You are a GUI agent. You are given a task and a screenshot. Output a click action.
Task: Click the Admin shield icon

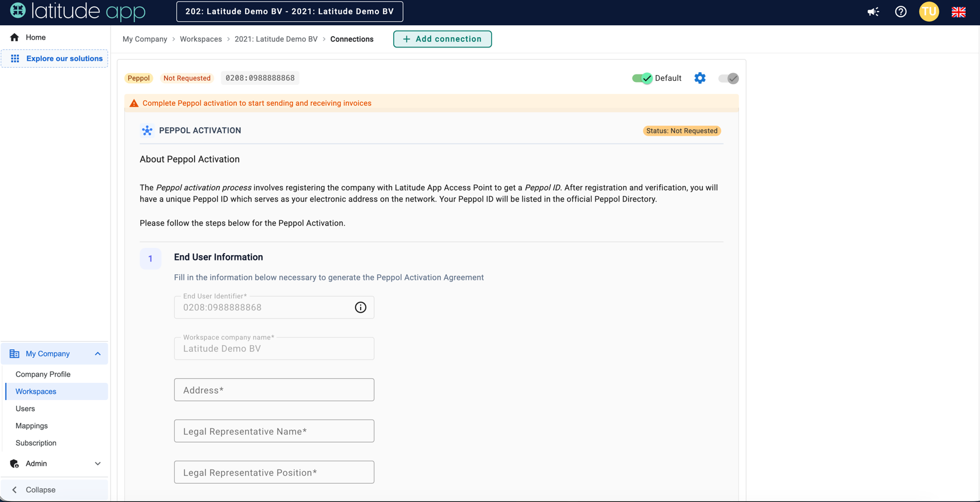(14, 464)
